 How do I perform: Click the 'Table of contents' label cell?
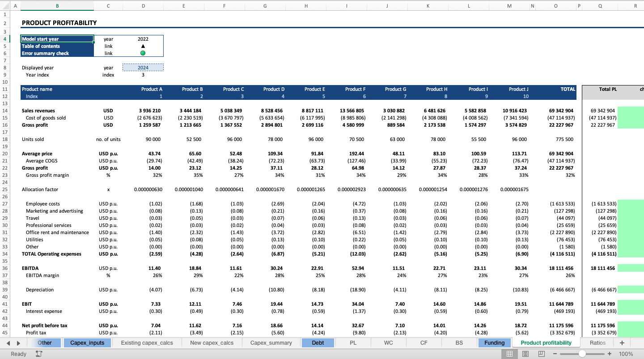(x=57, y=46)
